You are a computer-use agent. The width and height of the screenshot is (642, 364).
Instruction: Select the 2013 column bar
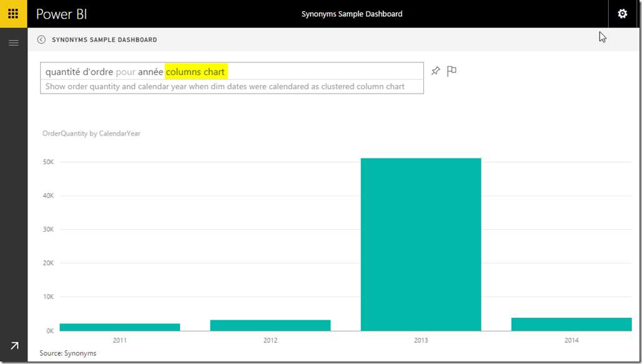click(x=421, y=245)
